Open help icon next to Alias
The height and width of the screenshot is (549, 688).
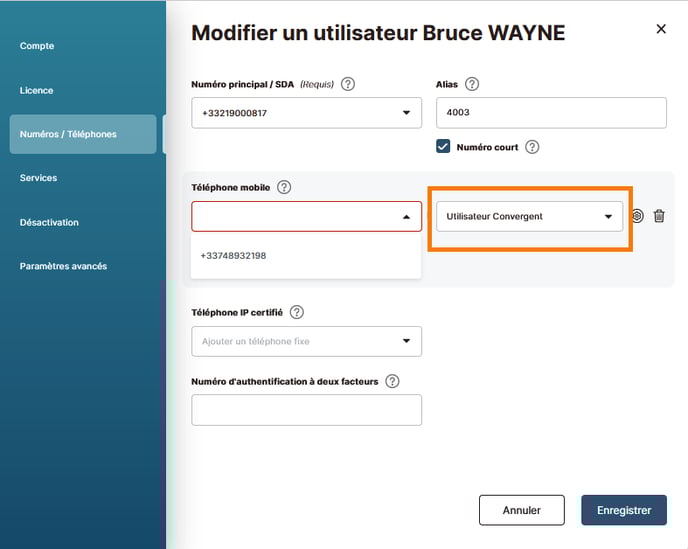472,84
